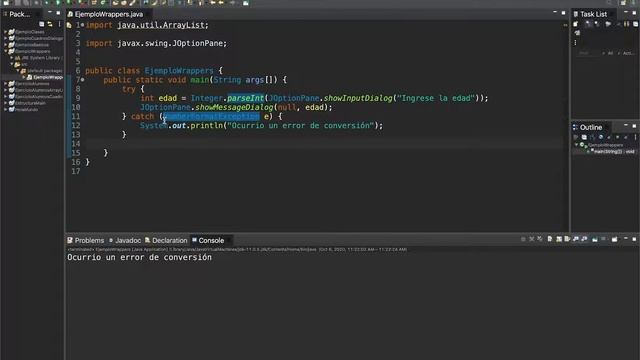Select the src folder
Viewport: 640px width, 360px height.
[x=24, y=64]
